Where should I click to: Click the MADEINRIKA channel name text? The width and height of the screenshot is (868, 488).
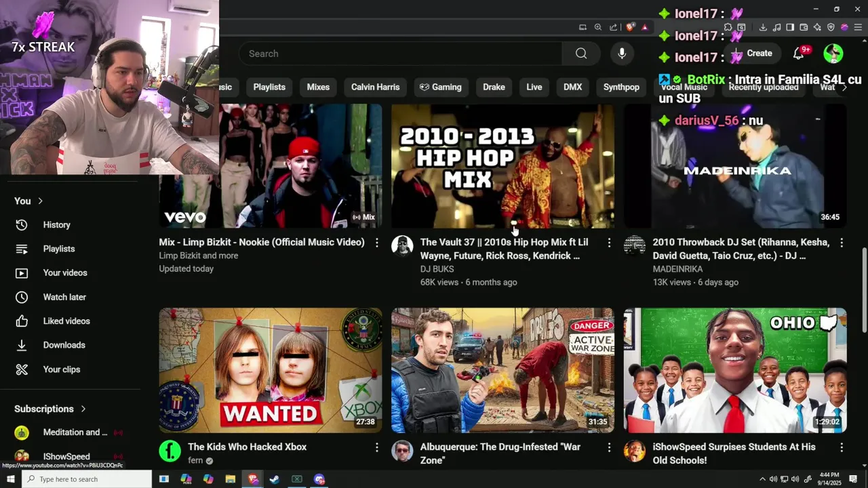[677, 269]
